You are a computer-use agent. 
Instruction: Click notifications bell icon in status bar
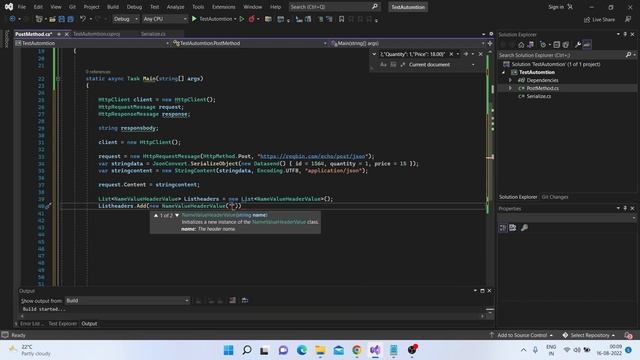point(629,335)
